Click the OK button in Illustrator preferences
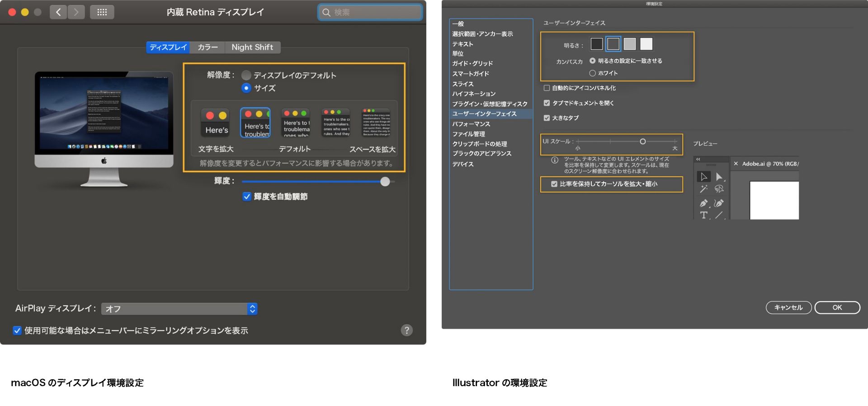This screenshot has width=868, height=406. click(837, 307)
